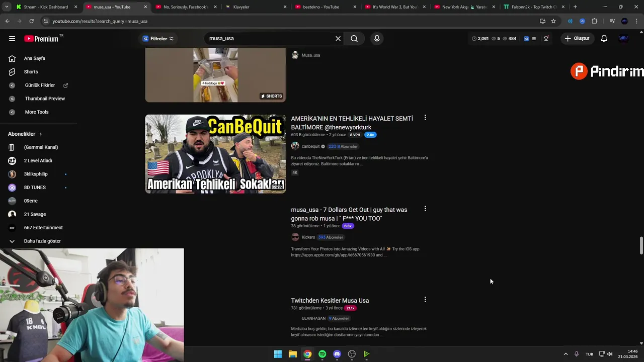Click the YouTube Premium logo
The image size is (644, 362).
[x=41, y=39]
